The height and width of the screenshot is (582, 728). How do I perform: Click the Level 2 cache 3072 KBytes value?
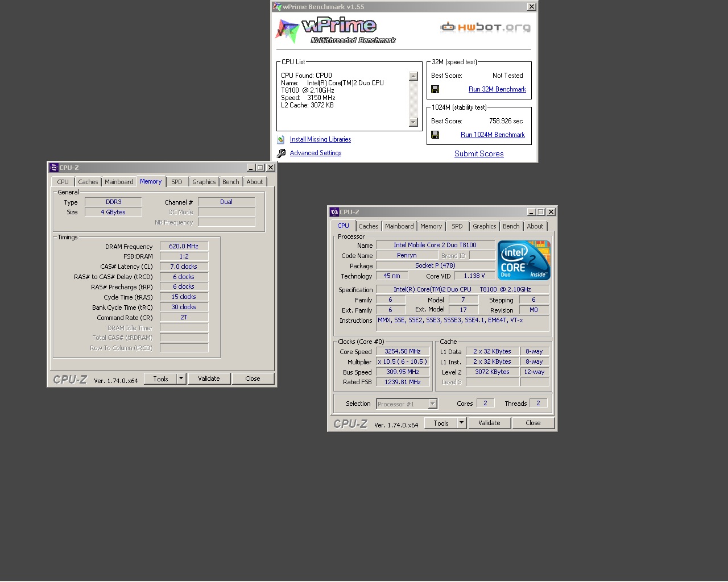click(x=492, y=372)
